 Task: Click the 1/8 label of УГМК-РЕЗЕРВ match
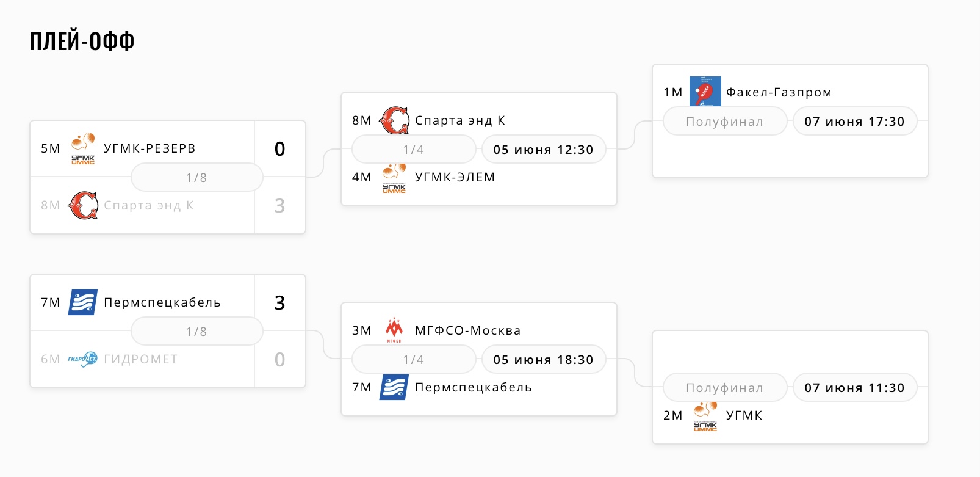[x=196, y=178]
